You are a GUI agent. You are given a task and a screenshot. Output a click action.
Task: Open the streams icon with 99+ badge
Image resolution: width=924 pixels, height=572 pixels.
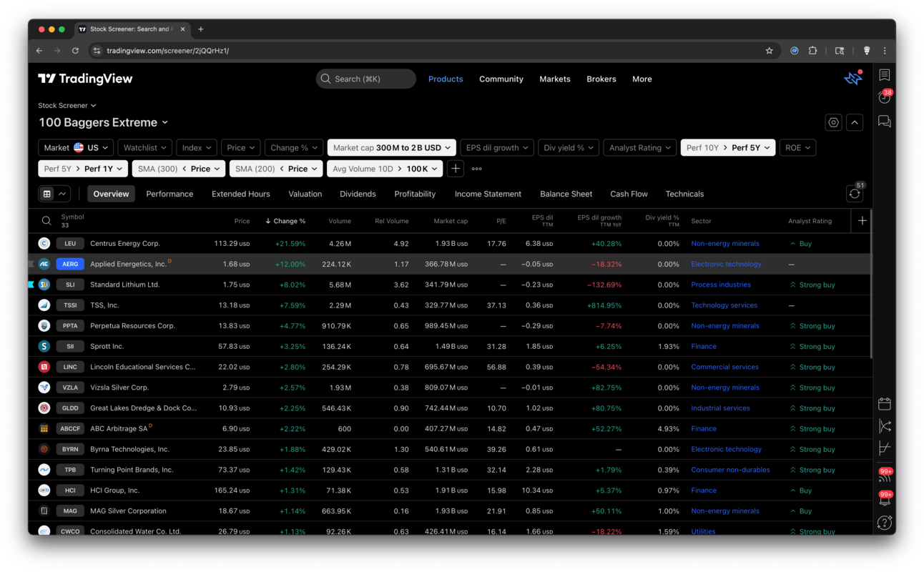click(885, 475)
